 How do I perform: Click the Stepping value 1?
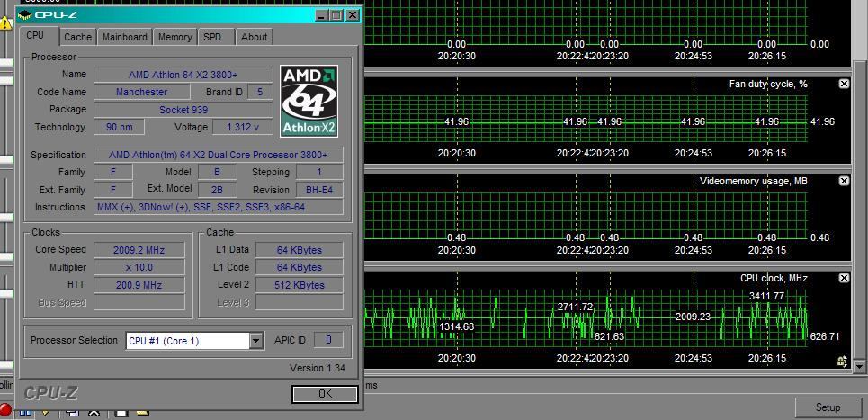tap(318, 172)
